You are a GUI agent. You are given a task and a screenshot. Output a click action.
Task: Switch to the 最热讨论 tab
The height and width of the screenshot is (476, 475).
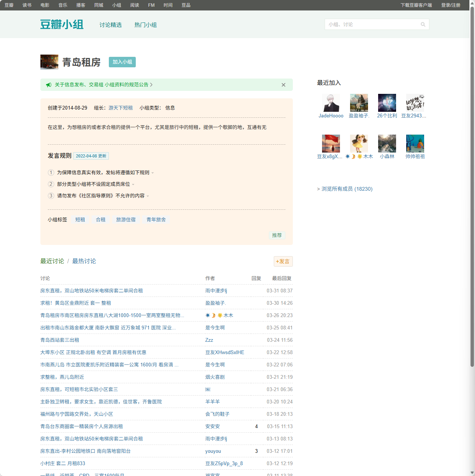(x=84, y=261)
